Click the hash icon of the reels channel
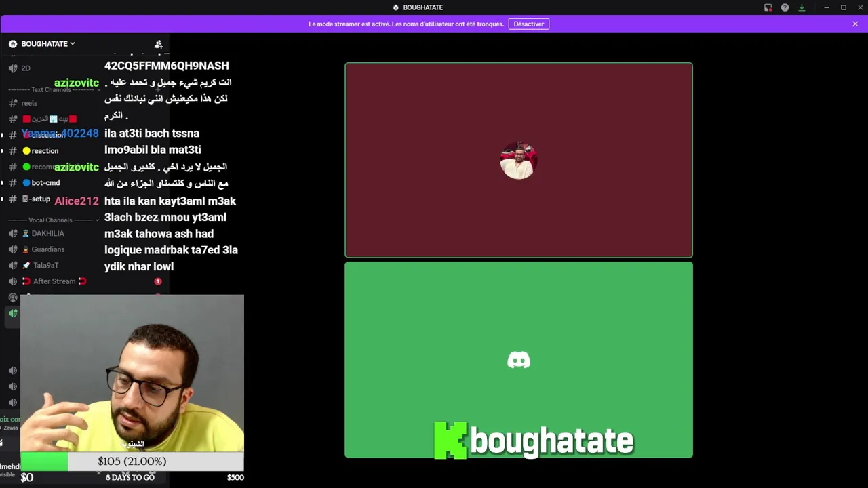The width and height of the screenshot is (868, 488). [13, 103]
